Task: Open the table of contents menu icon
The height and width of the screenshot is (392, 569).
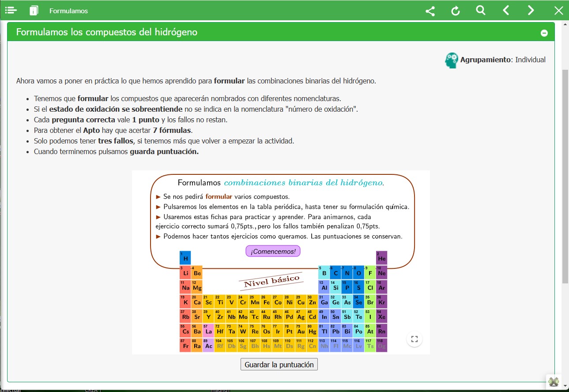Action: 11,11
